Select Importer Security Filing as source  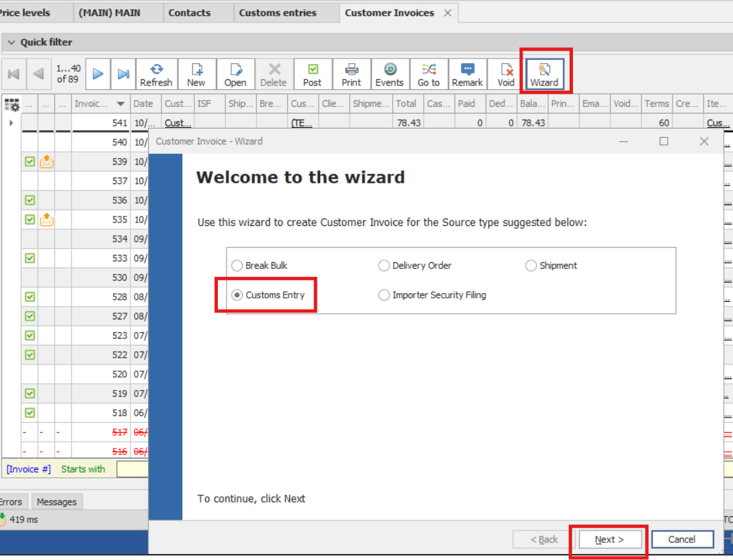coord(383,294)
